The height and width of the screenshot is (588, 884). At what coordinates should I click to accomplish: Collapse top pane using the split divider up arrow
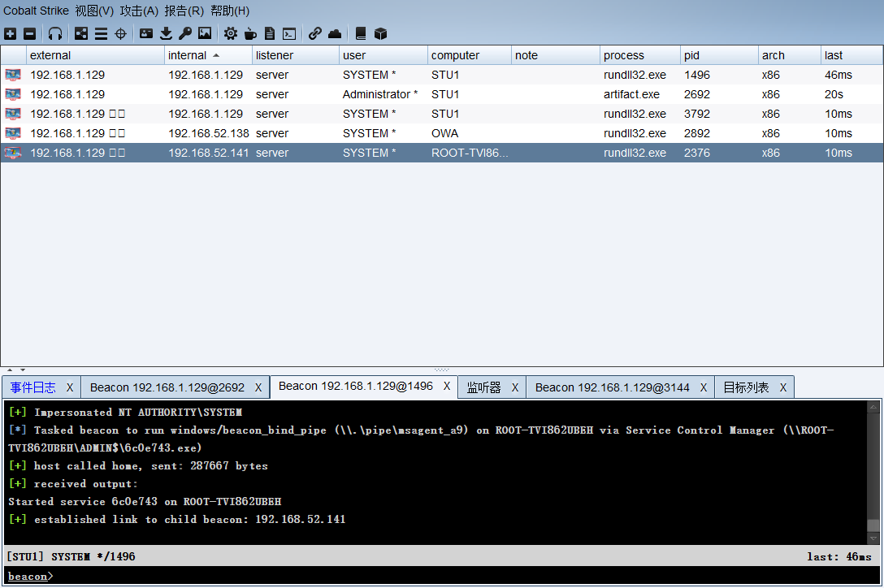tap(10, 370)
